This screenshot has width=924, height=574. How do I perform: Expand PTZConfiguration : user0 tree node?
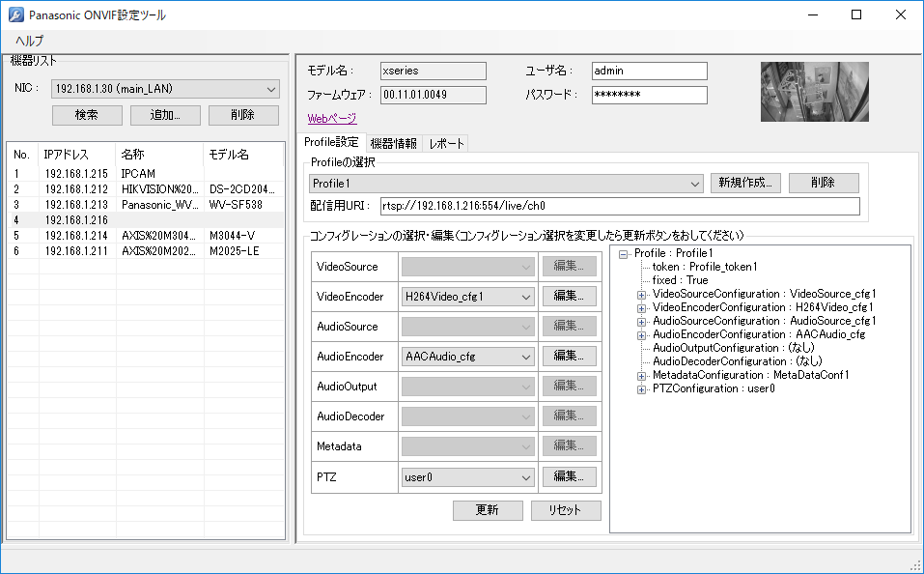tap(641, 389)
